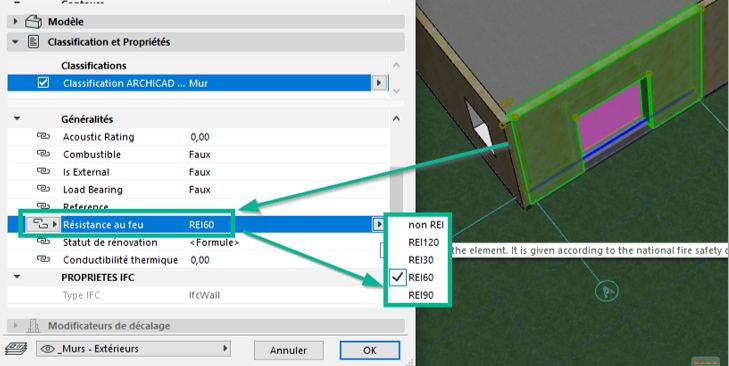
Task: Click the link icon beside Conductibilité thermique
Action: [43, 260]
